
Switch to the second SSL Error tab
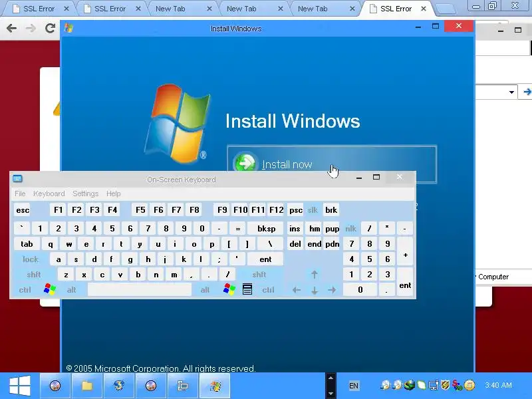[x=110, y=9]
